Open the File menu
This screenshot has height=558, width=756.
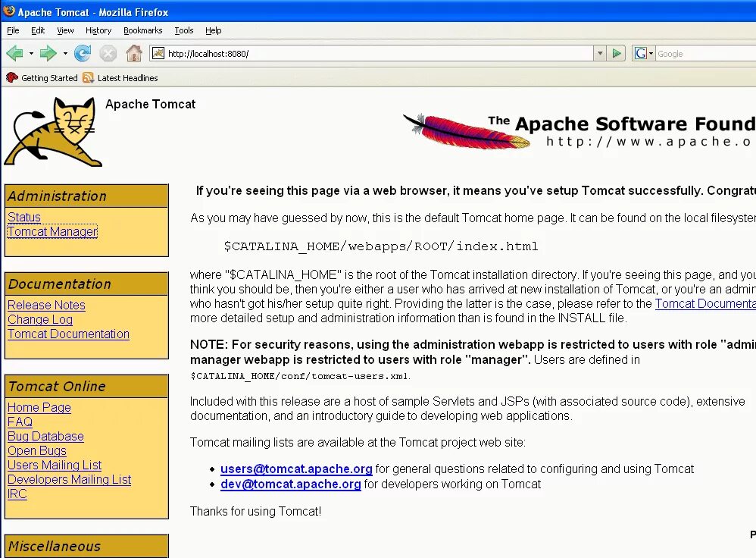click(13, 30)
